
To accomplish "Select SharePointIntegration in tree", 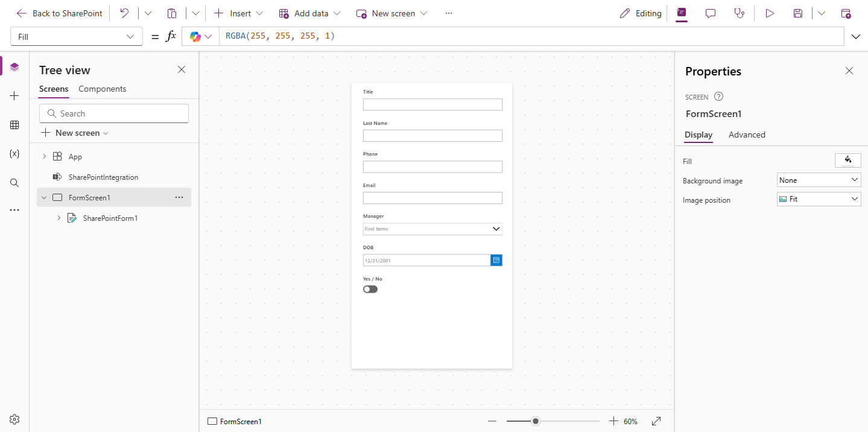I will (103, 177).
